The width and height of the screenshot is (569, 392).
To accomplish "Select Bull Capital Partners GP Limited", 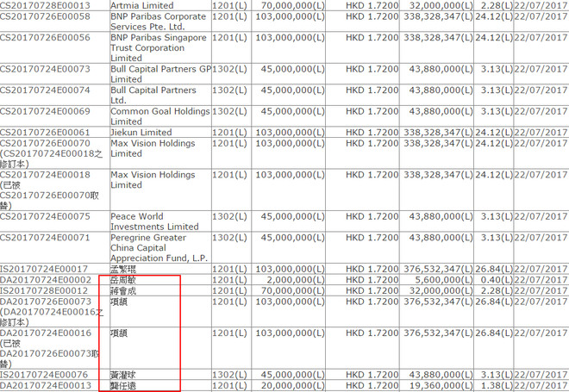I will 160,74.
